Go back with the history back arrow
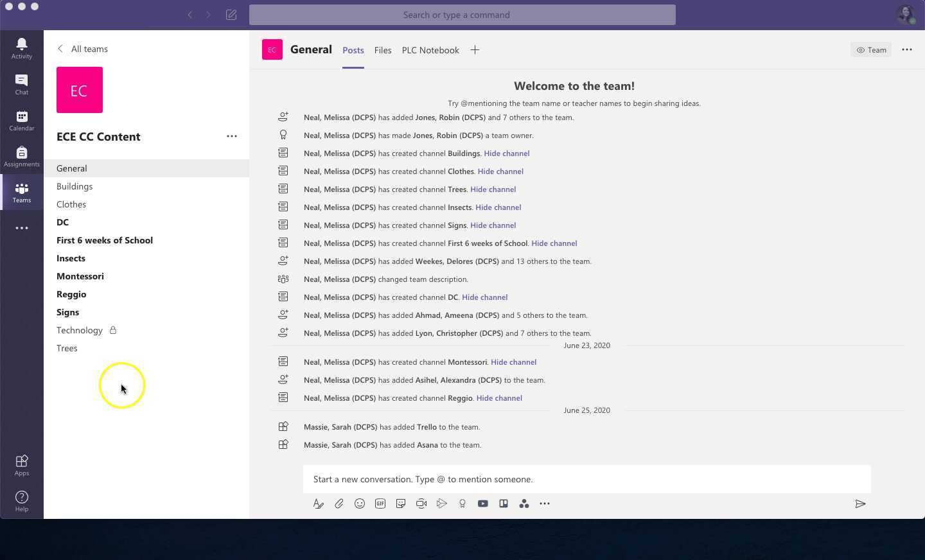Image resolution: width=925 pixels, height=560 pixels. [x=190, y=15]
